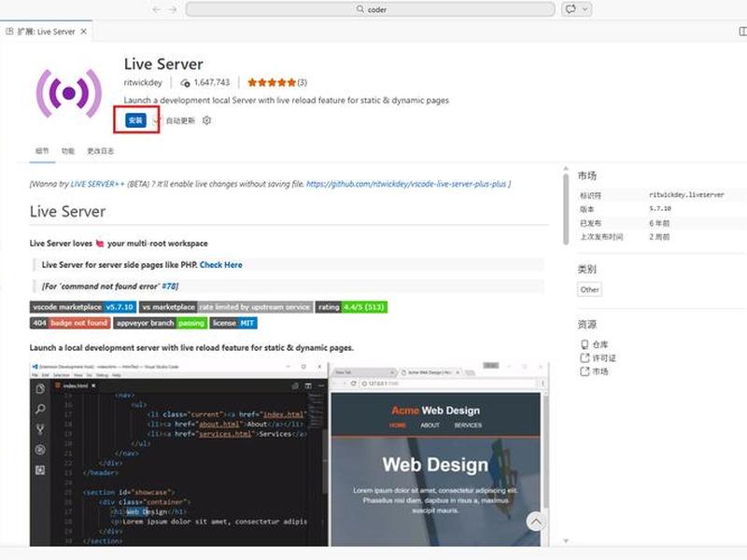747x560 pixels.
Task: Select the 扩展: Live Server editor tab
Action: pyautogui.click(x=46, y=32)
